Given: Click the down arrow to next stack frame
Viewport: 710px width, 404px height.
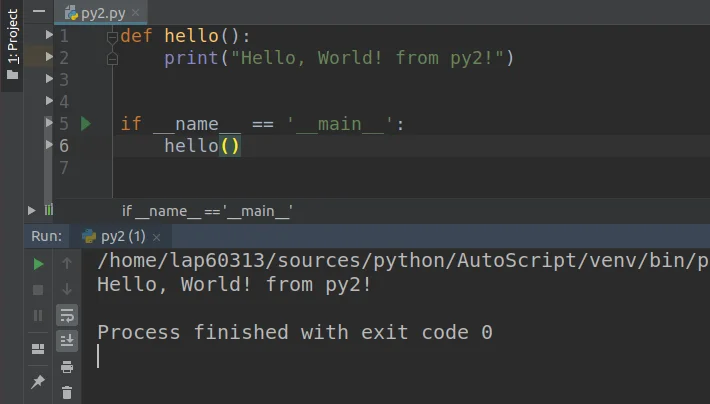Looking at the screenshot, I should pos(67,290).
